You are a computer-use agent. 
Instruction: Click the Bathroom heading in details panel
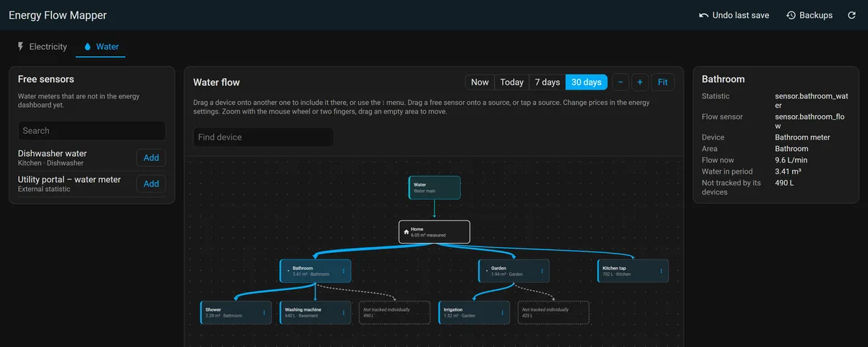(x=723, y=79)
